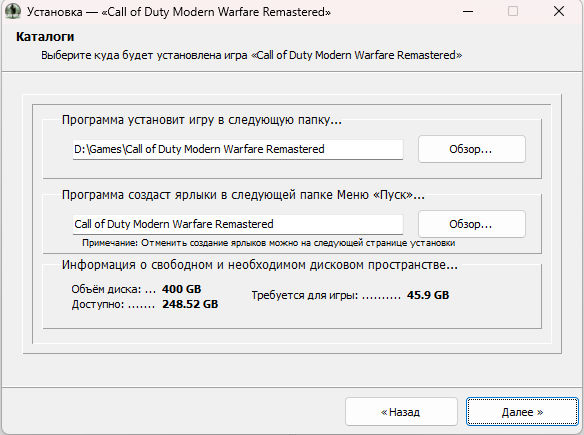Viewport: 584px width, 435px height.
Task: Click "Программа установит игру" group label
Action: coord(202,120)
